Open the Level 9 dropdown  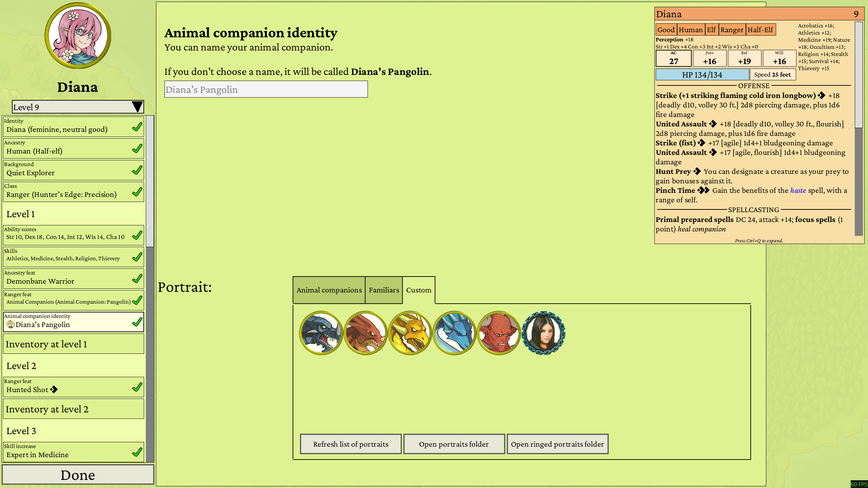78,107
